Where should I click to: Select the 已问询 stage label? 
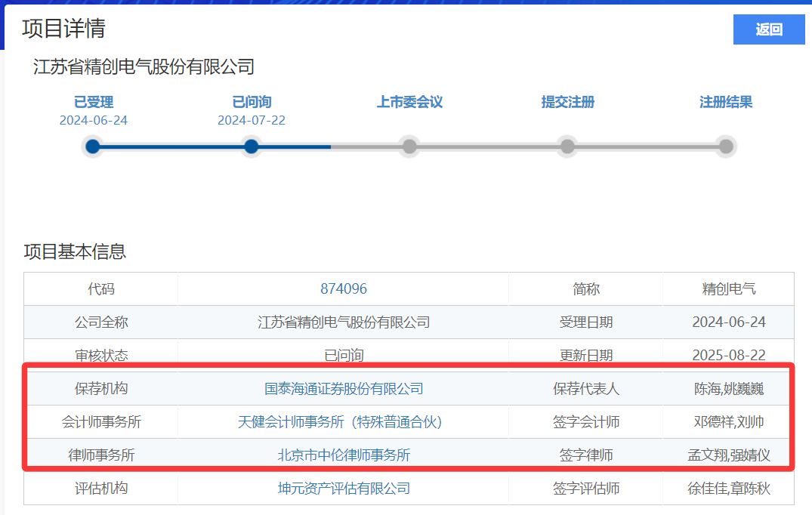252,102
